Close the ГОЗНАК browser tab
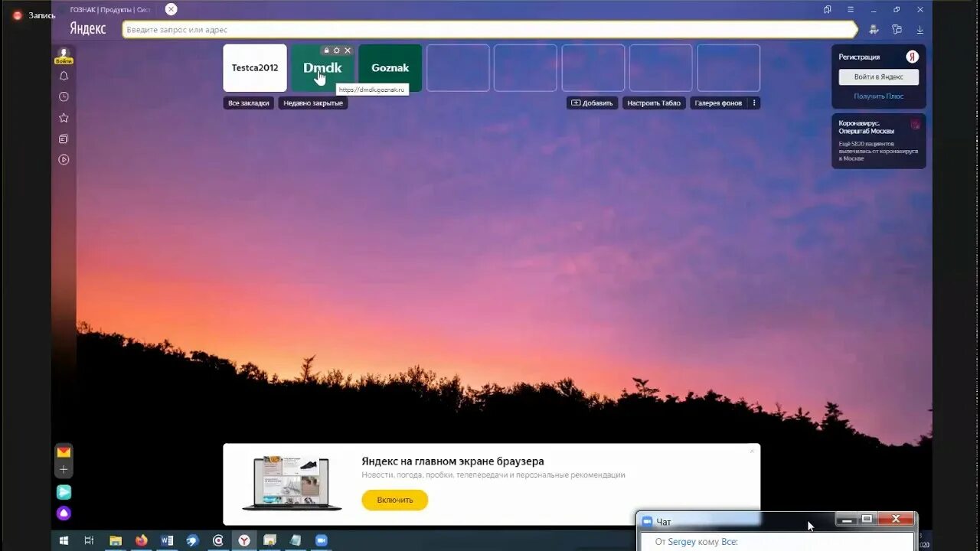The width and height of the screenshot is (980, 551). click(171, 9)
